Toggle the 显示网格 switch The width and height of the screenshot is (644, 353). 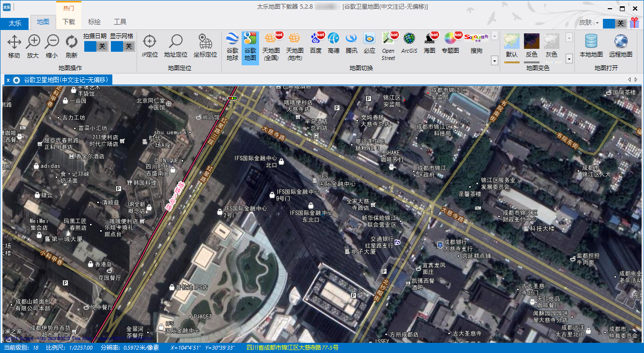[x=123, y=46]
